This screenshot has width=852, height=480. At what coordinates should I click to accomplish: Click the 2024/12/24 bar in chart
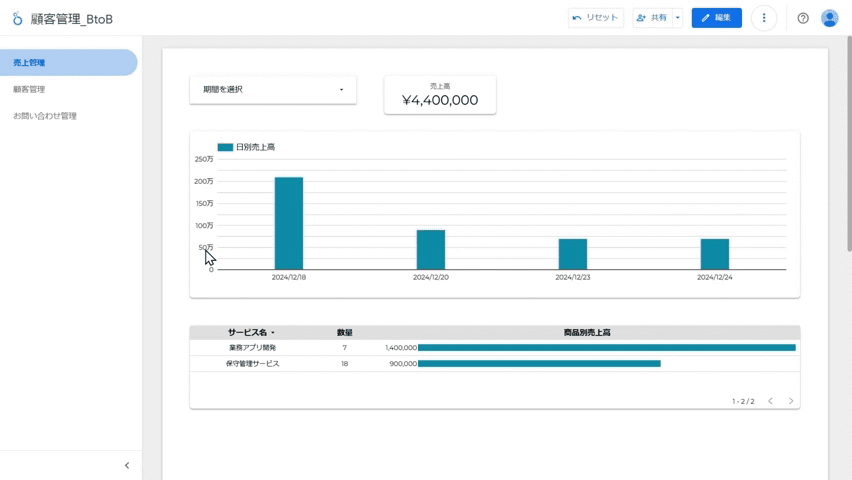point(715,254)
